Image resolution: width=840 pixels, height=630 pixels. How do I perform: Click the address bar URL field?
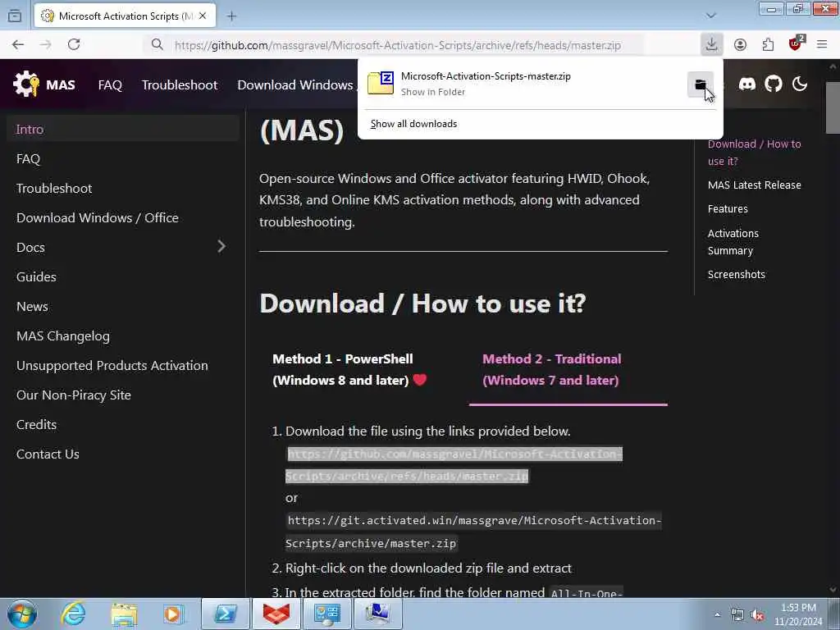point(398,45)
